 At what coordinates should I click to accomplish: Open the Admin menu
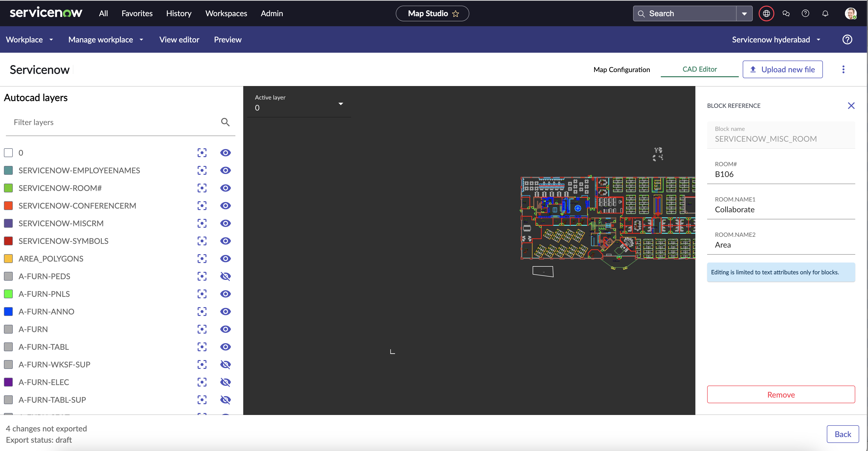click(272, 13)
